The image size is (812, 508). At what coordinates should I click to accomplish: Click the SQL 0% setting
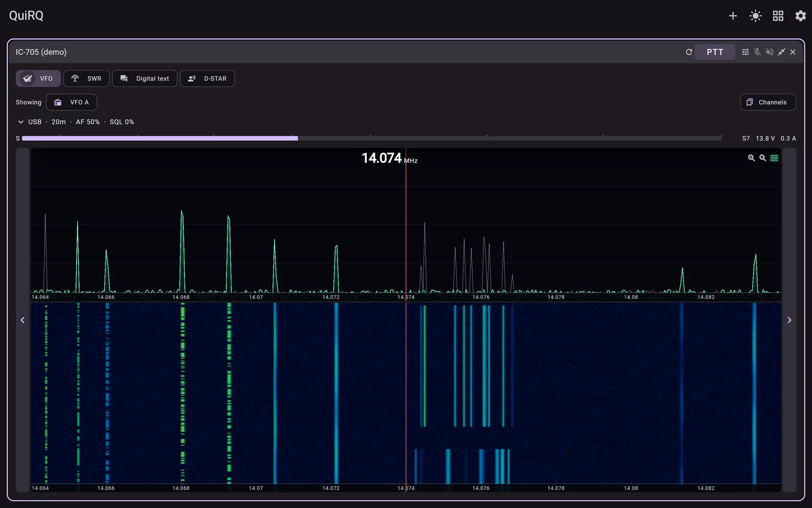122,122
